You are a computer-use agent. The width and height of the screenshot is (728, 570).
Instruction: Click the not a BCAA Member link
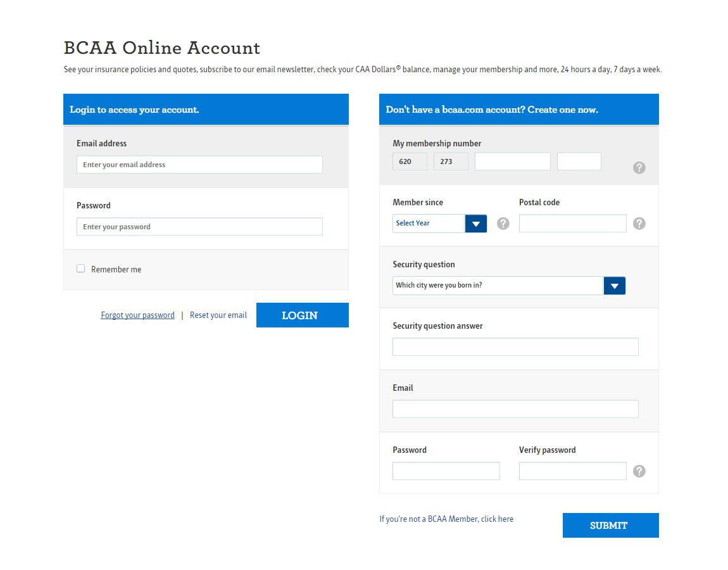point(446,519)
